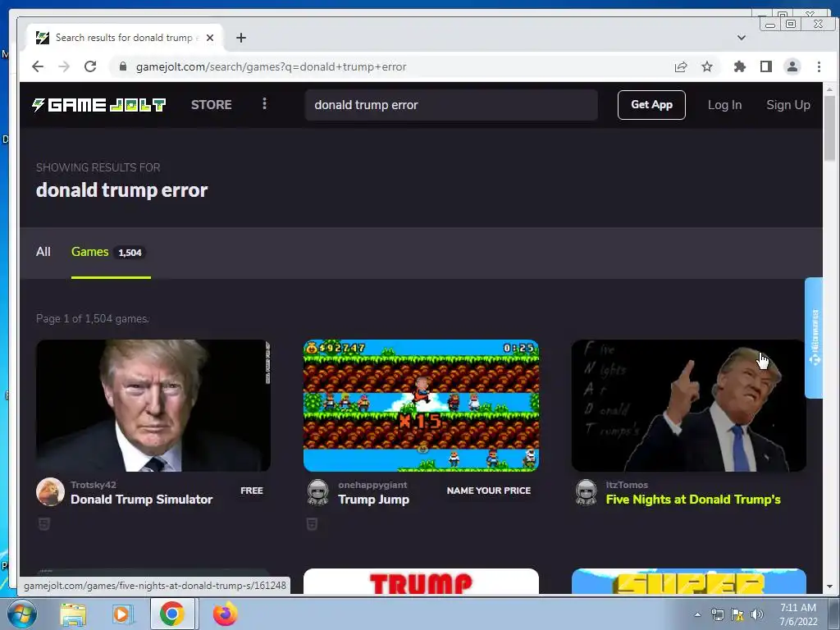840x630 pixels.
Task: Focus the donald trump error search field
Action: [451, 105]
